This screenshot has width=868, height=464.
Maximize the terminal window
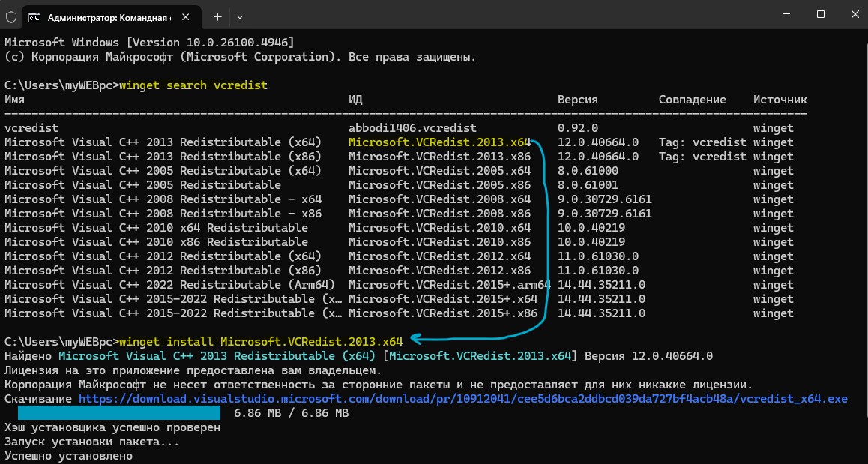pyautogui.click(x=820, y=15)
